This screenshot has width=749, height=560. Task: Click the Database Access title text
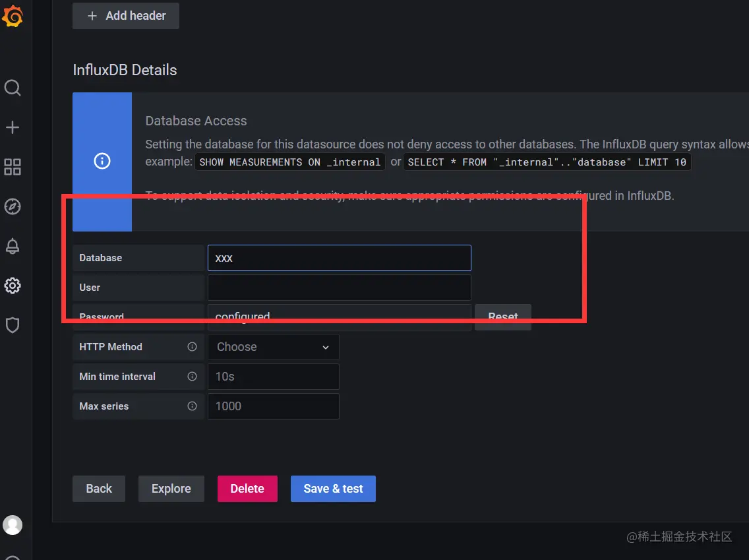pyautogui.click(x=196, y=121)
